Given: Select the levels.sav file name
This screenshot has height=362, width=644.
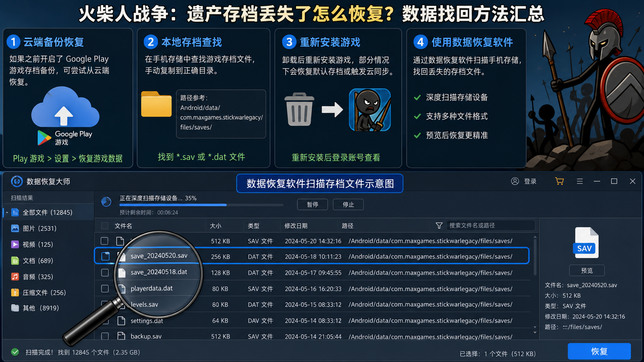Looking at the screenshot, I should 144,305.
